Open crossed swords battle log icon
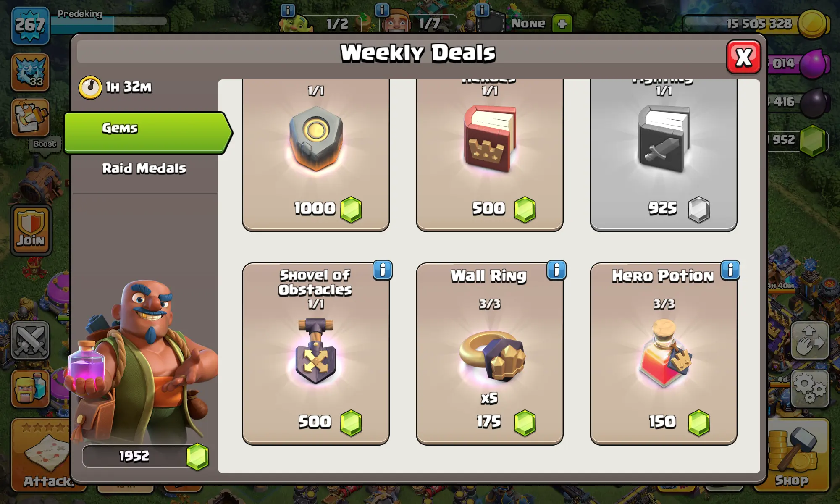 coord(30,340)
